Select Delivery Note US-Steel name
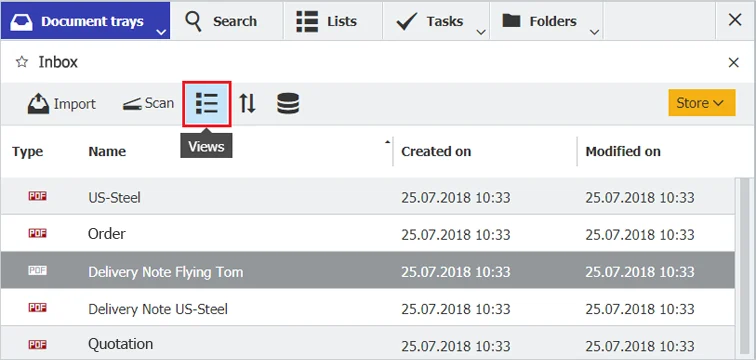The image size is (756, 360). 158,308
